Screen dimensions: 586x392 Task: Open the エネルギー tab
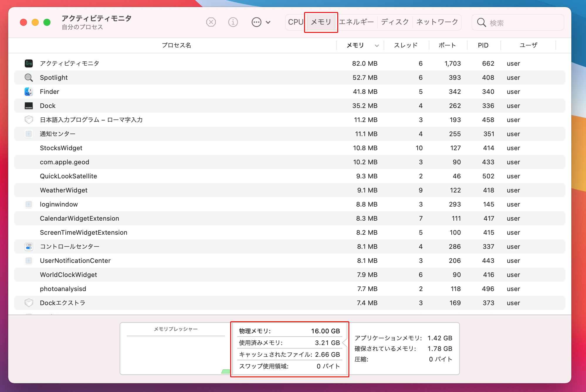click(356, 22)
